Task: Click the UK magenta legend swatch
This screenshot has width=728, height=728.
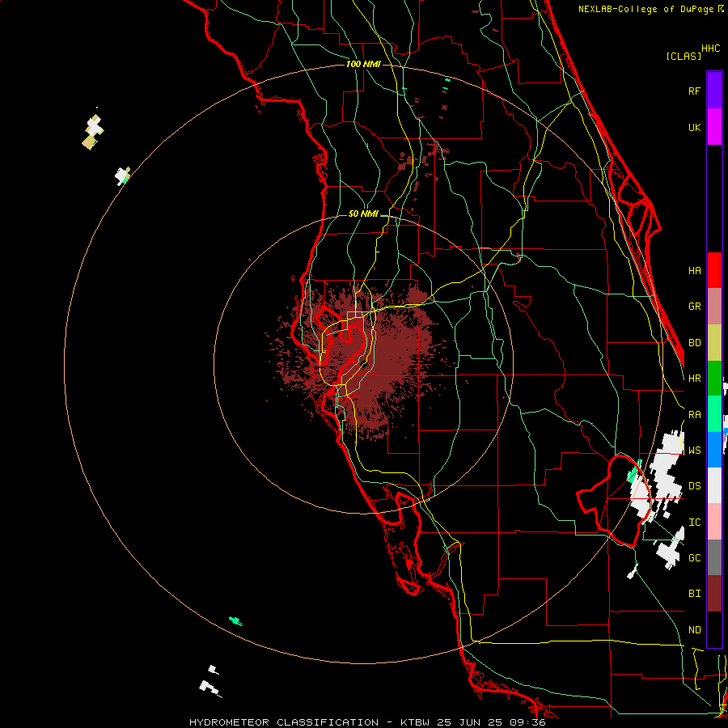Action: click(x=714, y=127)
